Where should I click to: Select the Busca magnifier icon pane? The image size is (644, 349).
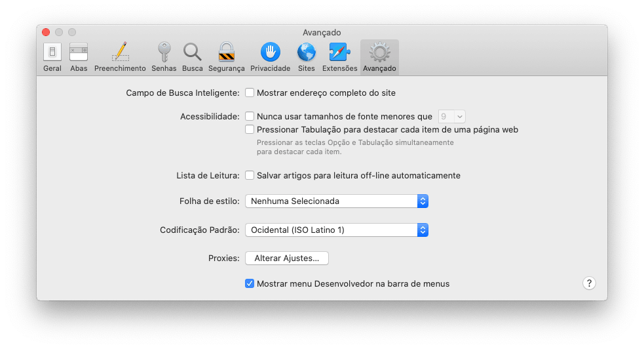point(192,58)
